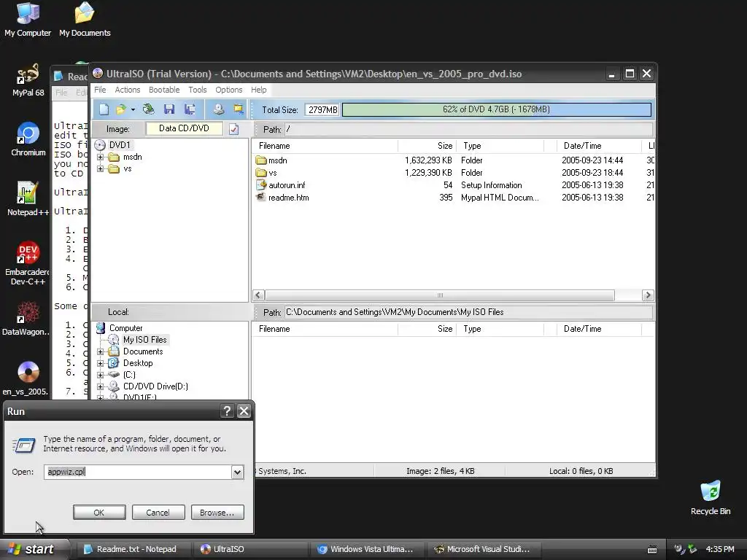Select msdn folder in file list
This screenshot has height=560, width=747.
pos(278,160)
